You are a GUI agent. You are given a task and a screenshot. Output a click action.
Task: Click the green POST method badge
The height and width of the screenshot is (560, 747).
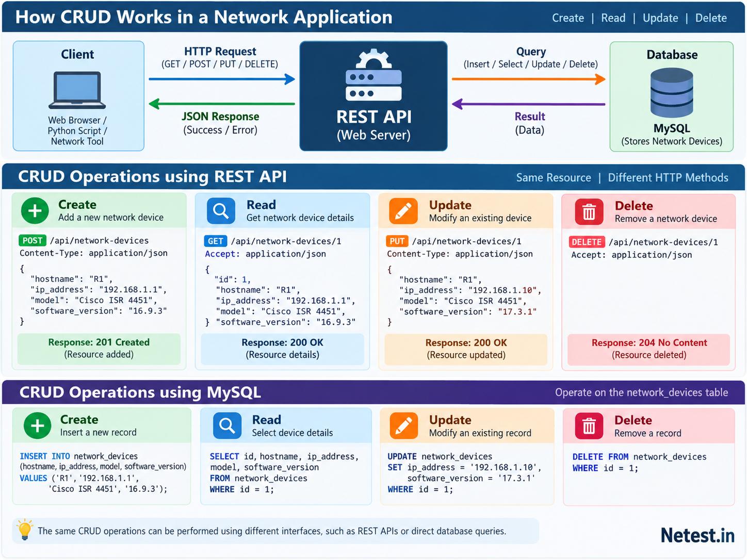click(x=32, y=240)
